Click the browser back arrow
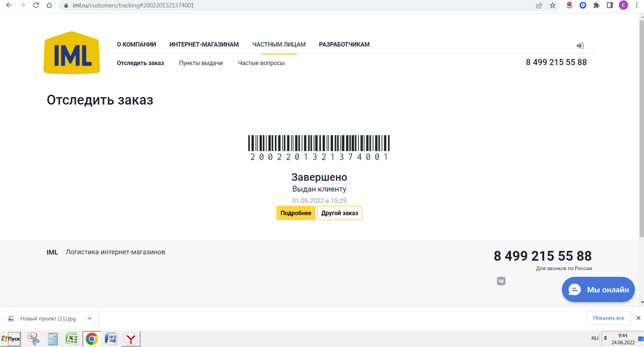 pos(9,5)
